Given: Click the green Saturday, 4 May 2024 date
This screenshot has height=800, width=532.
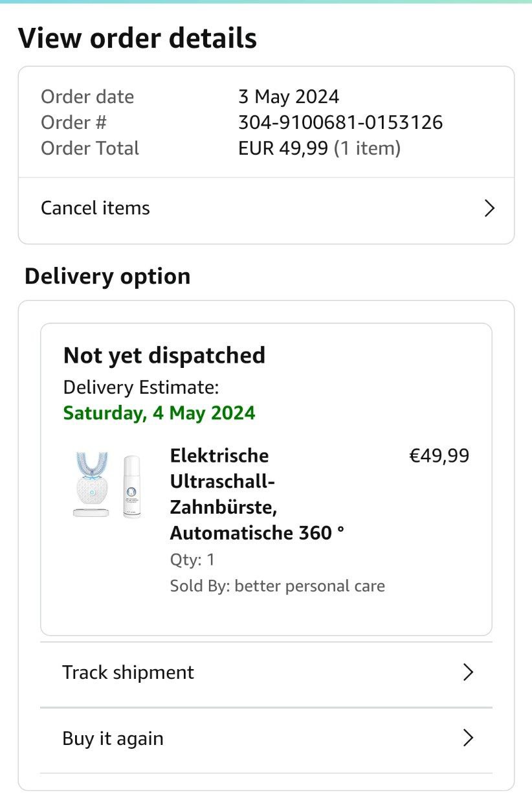Looking at the screenshot, I should [x=159, y=413].
